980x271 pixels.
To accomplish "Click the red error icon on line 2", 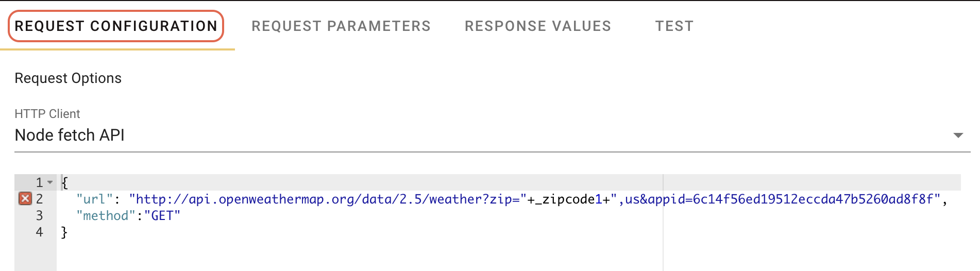I will (25, 198).
